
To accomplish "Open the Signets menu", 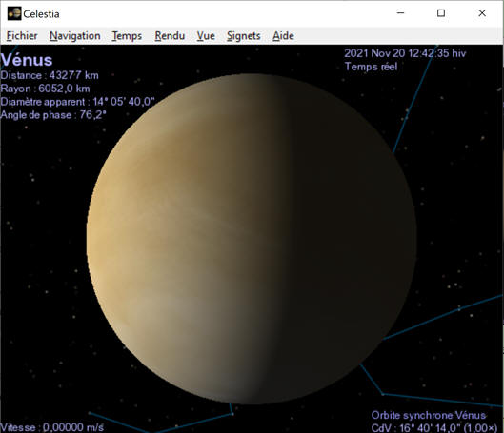I will (x=243, y=35).
